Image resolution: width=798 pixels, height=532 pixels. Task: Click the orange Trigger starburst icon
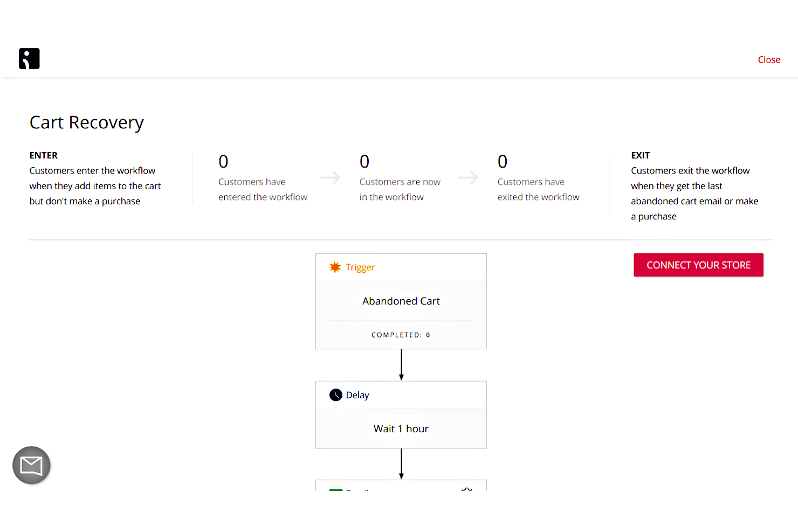click(335, 267)
